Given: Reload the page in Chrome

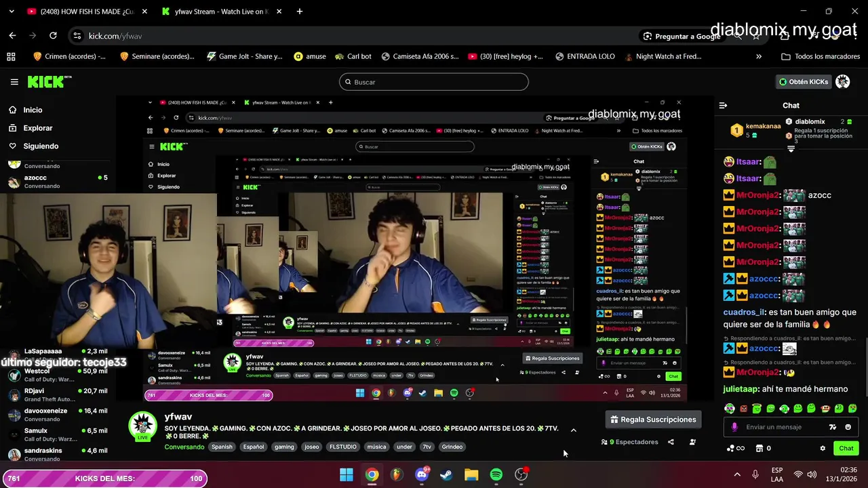Looking at the screenshot, I should coord(53,36).
